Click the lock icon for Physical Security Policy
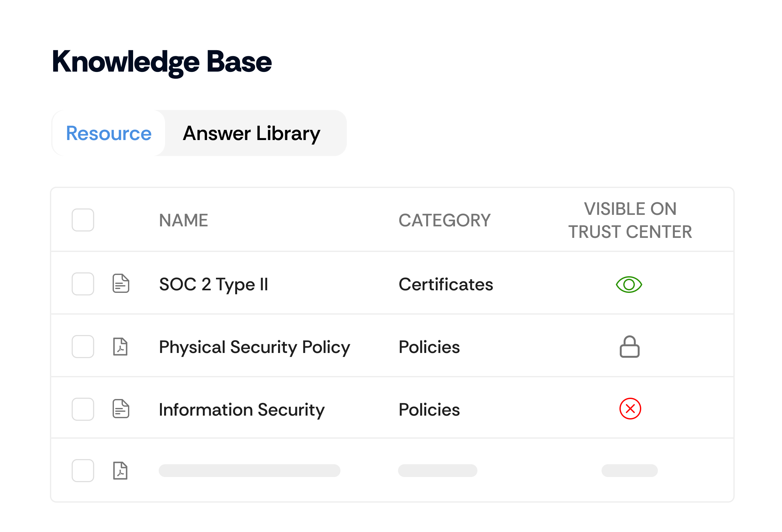This screenshot has height=532, width=782. click(x=630, y=347)
